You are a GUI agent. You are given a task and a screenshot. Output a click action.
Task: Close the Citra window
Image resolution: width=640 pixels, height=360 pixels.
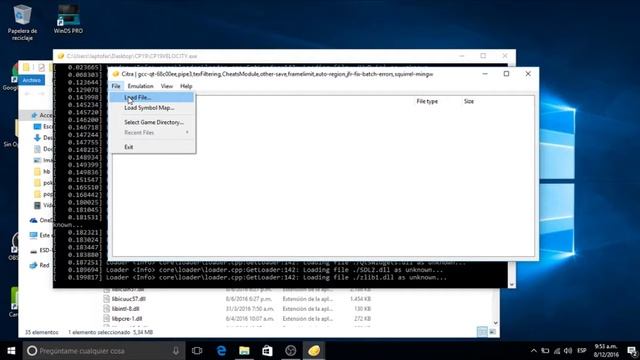[x=528, y=74]
